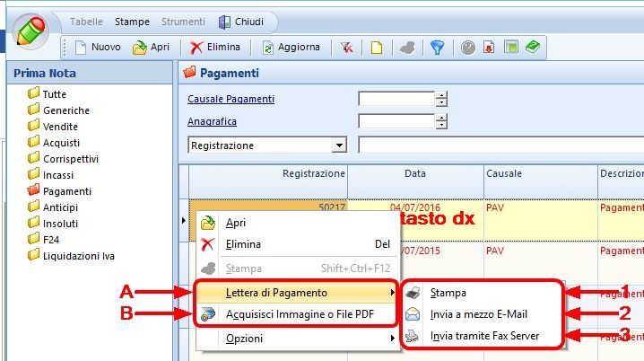
Task: Click the green layout panel icon
Action: tap(511, 47)
